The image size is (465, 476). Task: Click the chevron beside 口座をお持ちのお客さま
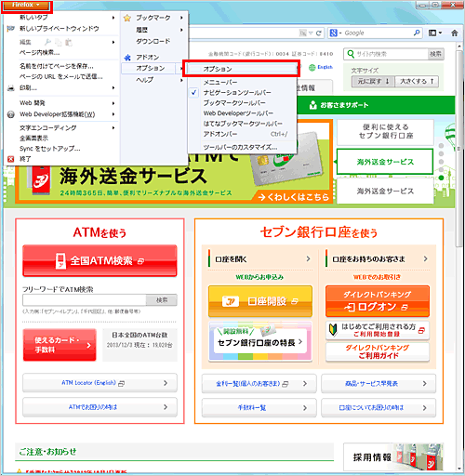pyautogui.click(x=425, y=258)
